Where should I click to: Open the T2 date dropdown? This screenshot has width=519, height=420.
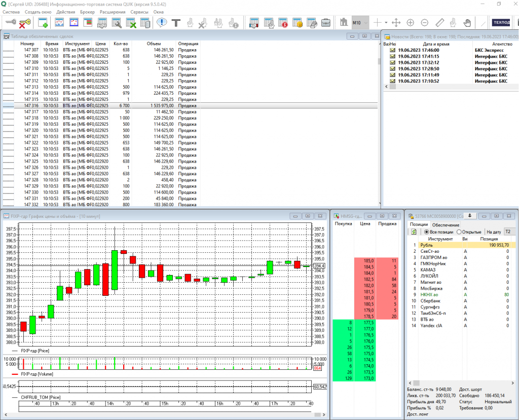coord(508,232)
